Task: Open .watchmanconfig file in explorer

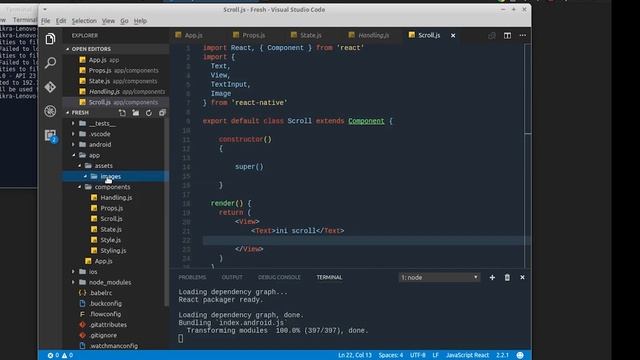Action: [113, 346]
